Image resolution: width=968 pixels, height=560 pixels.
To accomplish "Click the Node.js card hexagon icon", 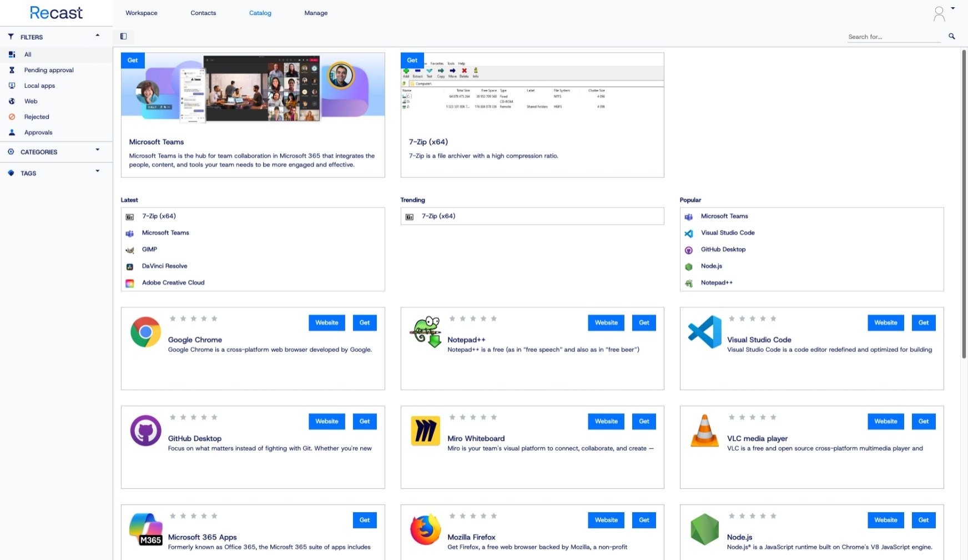I will [x=705, y=529].
